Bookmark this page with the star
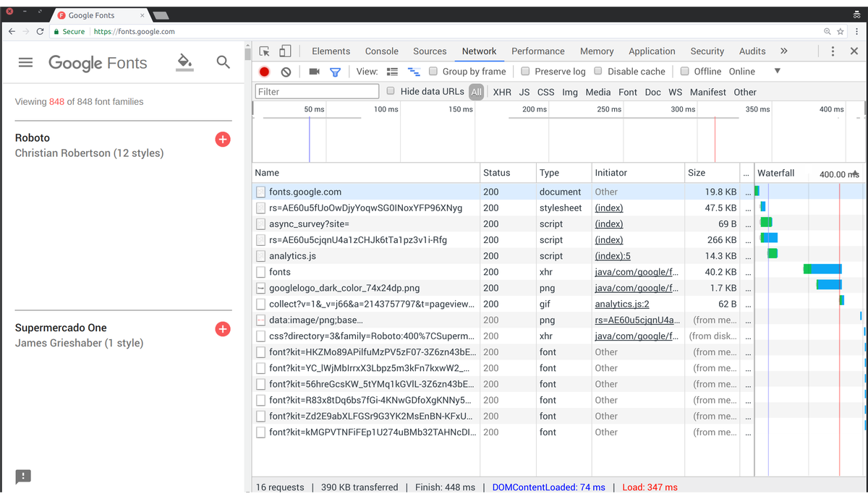 tap(841, 32)
